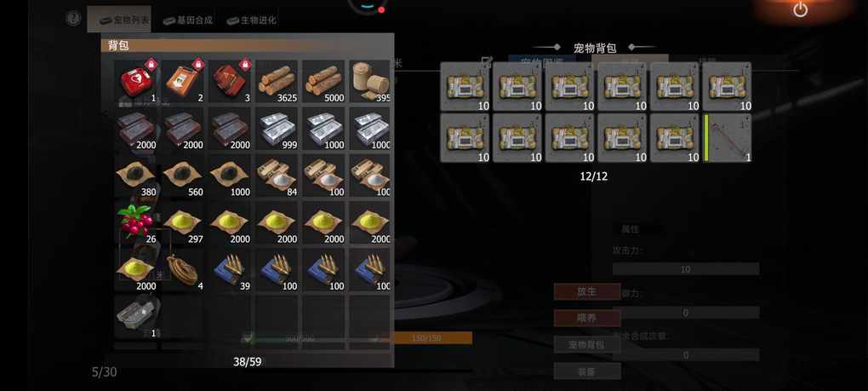This screenshot has height=391, width=868.
Task: Click the red berries item with 26
Action: pyautogui.click(x=137, y=223)
